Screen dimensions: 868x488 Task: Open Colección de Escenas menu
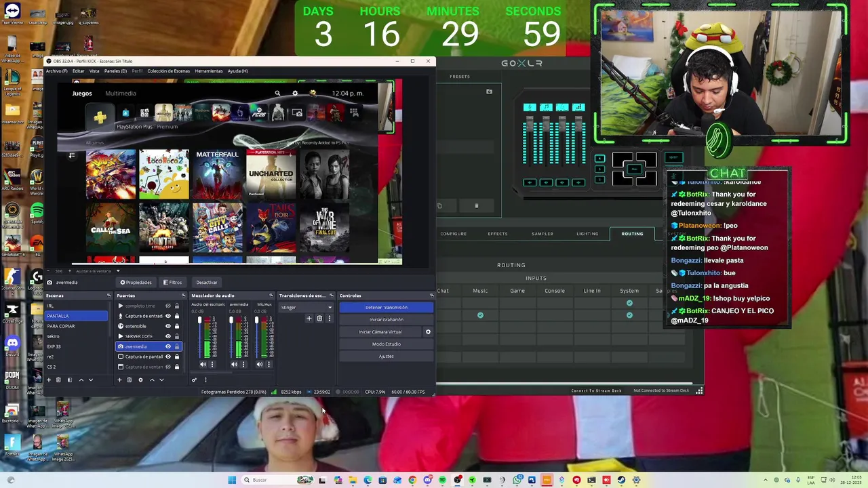click(x=168, y=70)
